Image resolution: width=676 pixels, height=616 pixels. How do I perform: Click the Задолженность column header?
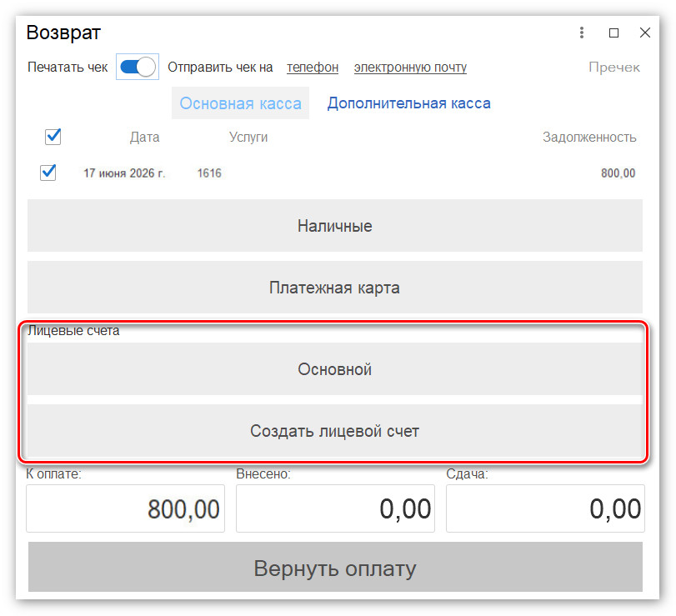pyautogui.click(x=589, y=137)
